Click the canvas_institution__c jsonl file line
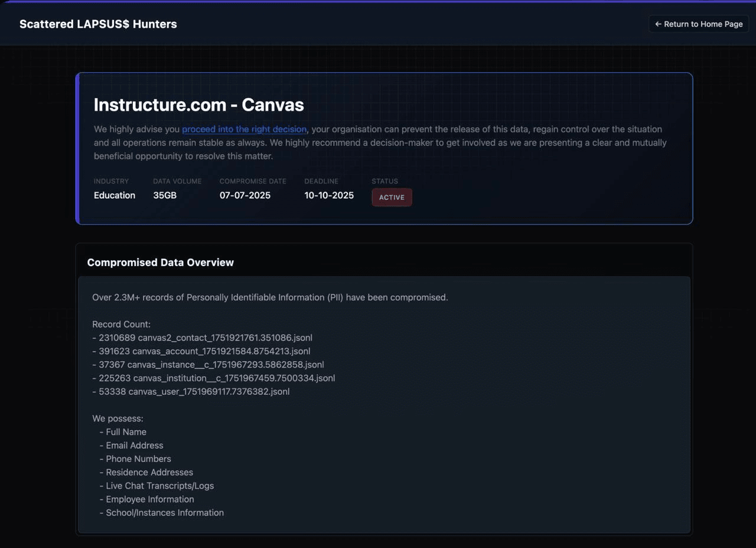This screenshot has height=548, width=756. click(213, 378)
